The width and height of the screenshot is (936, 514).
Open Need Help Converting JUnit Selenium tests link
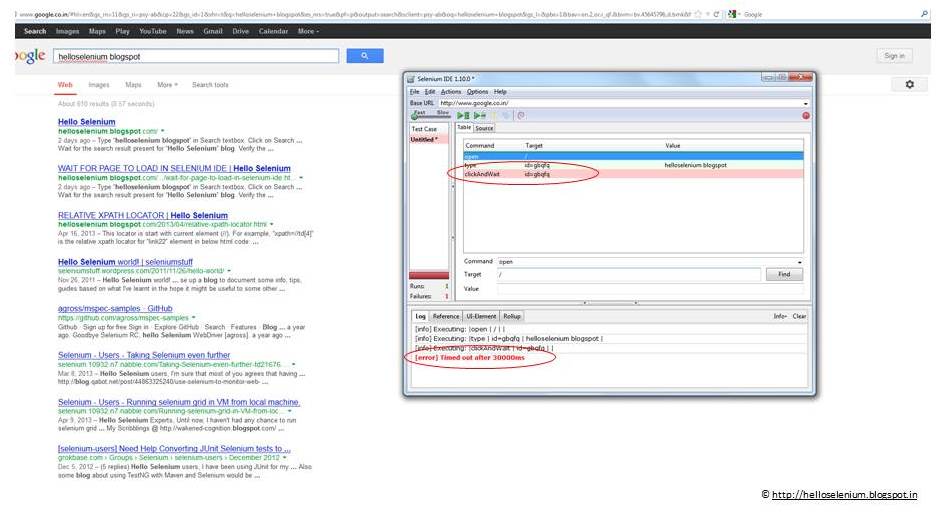coord(174,449)
